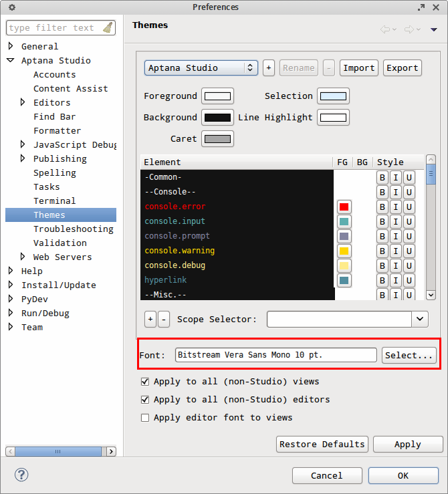Select Content Assist preference page
Viewport: 448px width, 494px height.
tap(71, 88)
